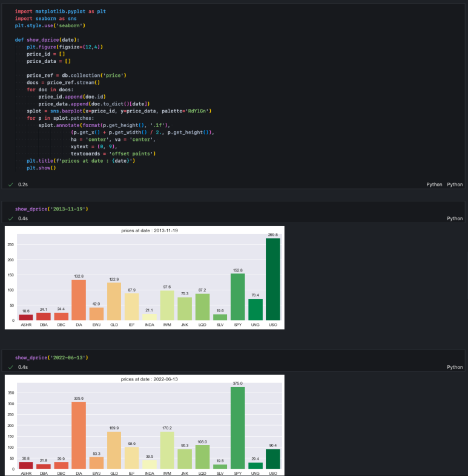
Task: Click the 375.0 SPY bar in the 2022 chart
Action: click(x=238, y=428)
